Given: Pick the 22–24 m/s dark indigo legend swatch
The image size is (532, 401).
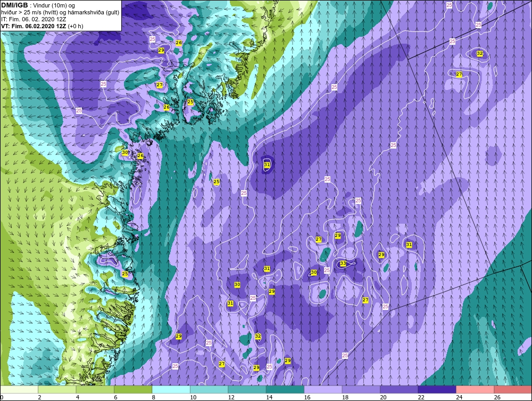Looking at the screenshot, I should [437, 389].
